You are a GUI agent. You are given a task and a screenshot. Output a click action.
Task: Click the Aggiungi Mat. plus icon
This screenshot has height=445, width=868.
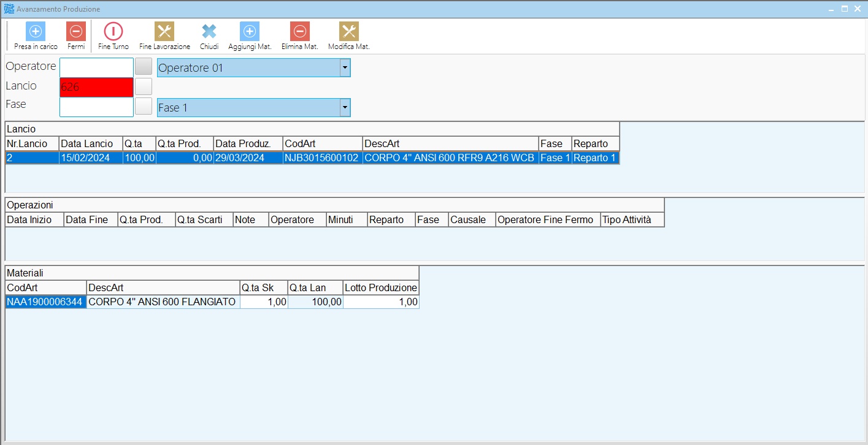click(x=250, y=31)
